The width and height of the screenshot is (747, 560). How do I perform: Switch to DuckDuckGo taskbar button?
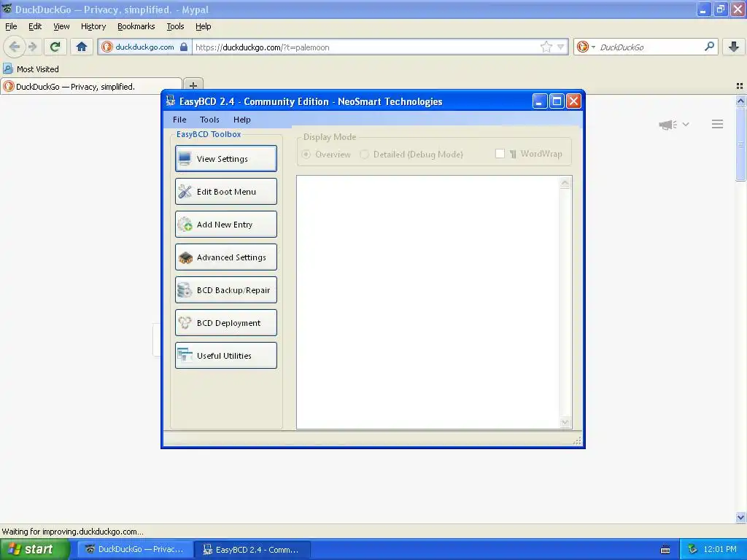pos(135,549)
